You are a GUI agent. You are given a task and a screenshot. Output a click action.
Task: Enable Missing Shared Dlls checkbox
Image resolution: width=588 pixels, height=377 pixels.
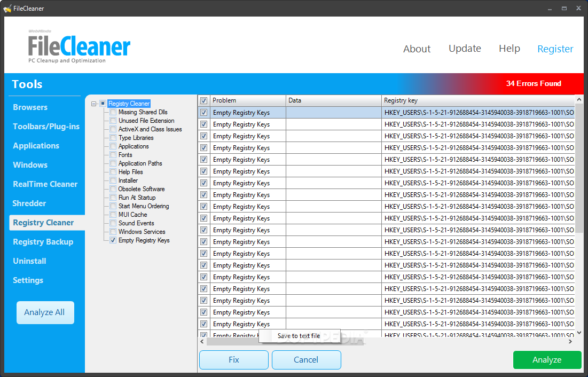coord(113,112)
